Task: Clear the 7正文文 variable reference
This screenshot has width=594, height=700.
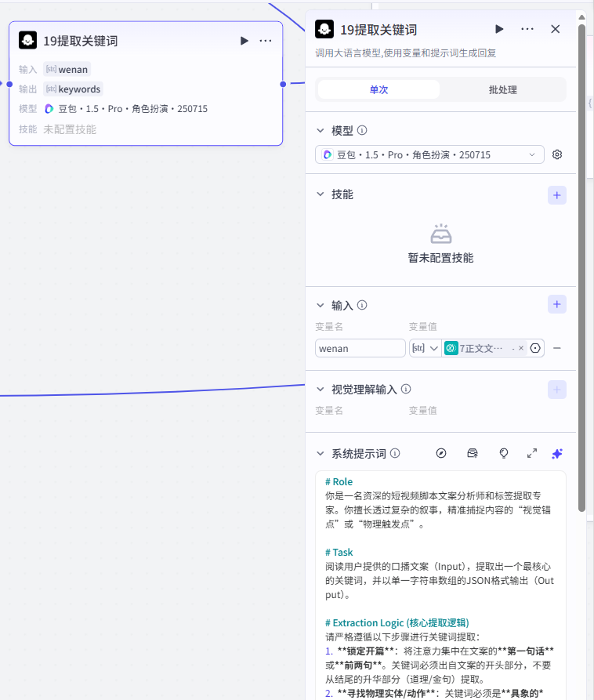Action: pyautogui.click(x=521, y=348)
